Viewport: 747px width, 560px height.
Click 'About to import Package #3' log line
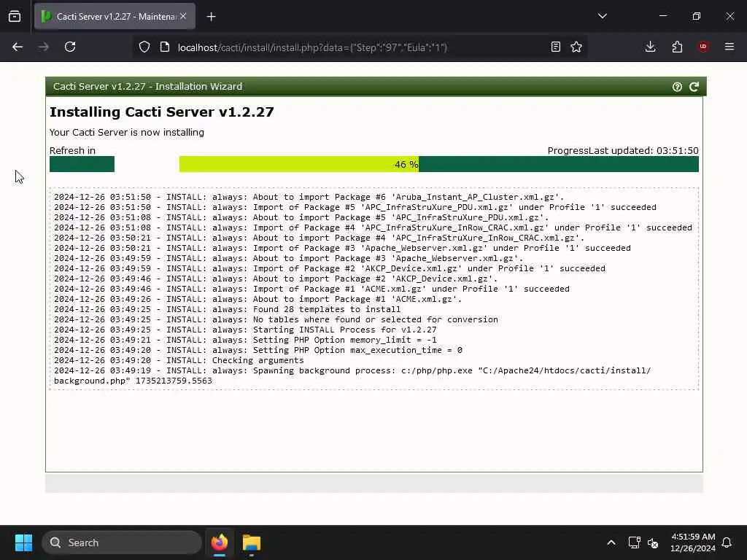[x=288, y=259]
